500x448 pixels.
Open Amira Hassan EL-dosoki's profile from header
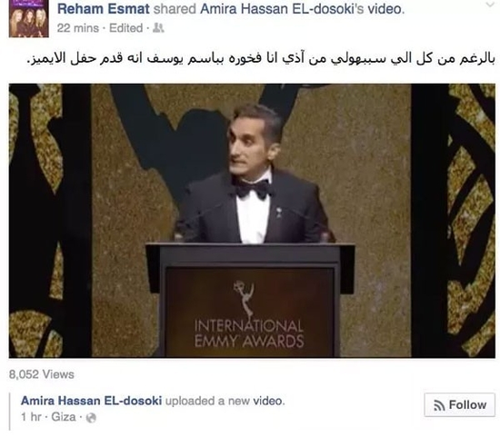(282, 9)
